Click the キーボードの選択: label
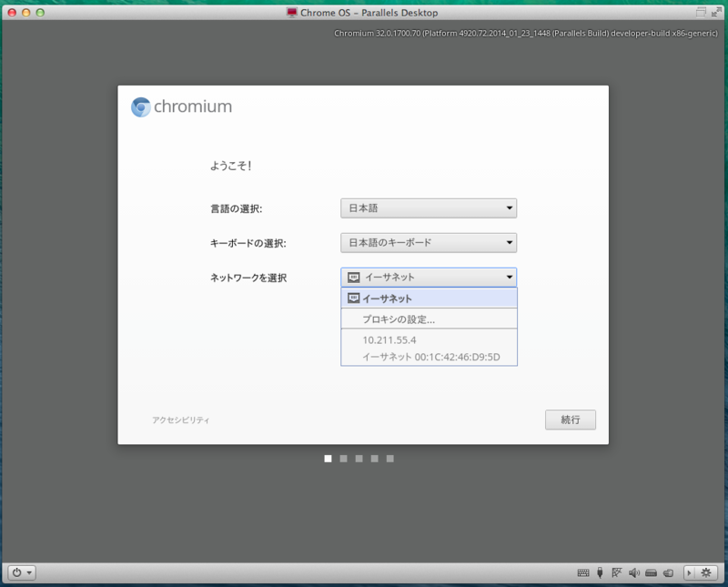 pyautogui.click(x=248, y=243)
